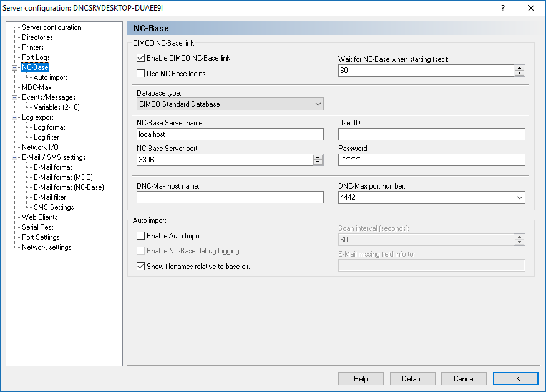Collapse the Log export tree node
The height and width of the screenshot is (392, 546).
point(14,117)
